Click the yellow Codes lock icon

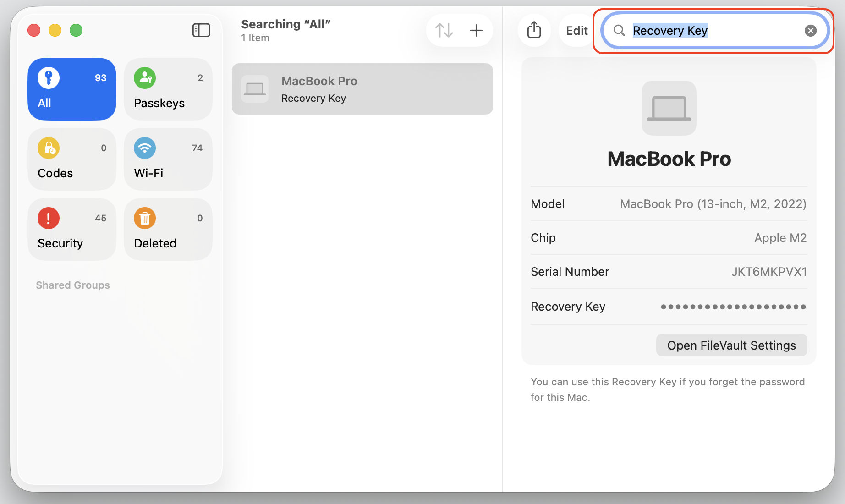pyautogui.click(x=49, y=148)
